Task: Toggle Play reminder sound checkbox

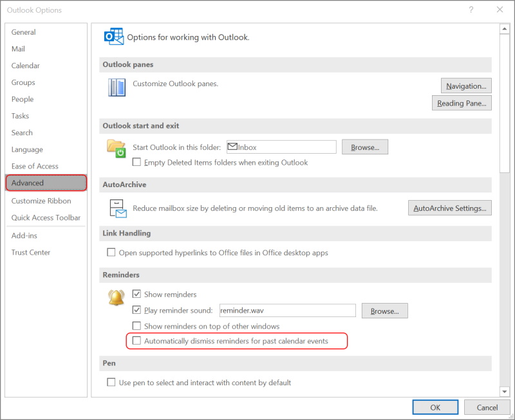Action: (x=136, y=311)
